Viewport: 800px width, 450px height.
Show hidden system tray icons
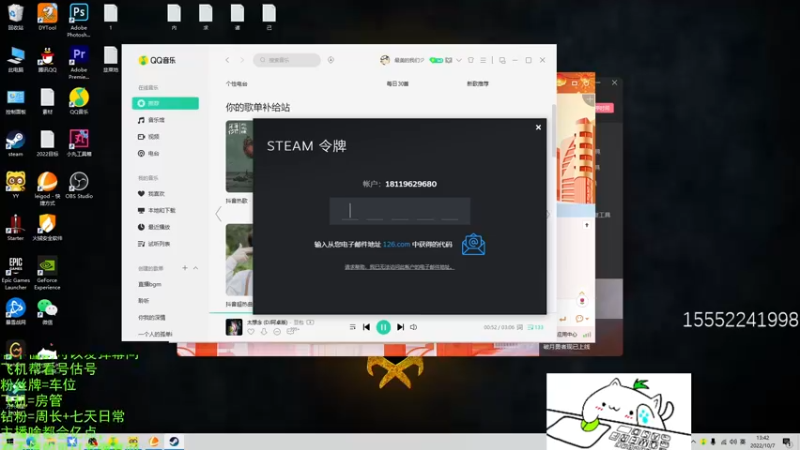pyautogui.click(x=693, y=442)
